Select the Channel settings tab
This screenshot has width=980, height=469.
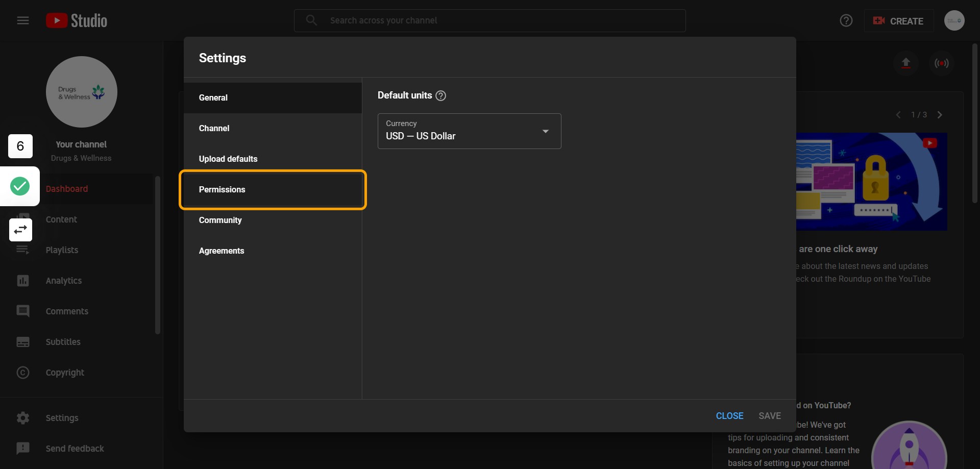click(x=273, y=128)
